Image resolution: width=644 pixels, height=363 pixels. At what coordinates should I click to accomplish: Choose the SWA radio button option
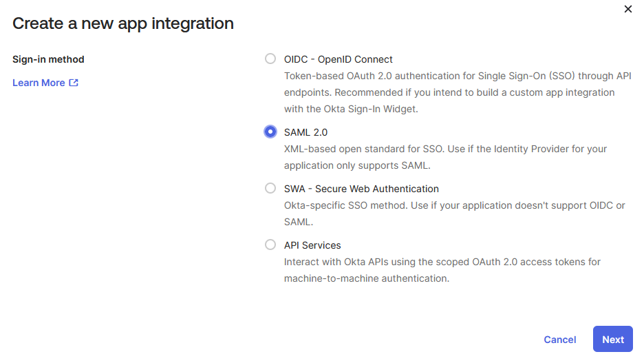270,189
